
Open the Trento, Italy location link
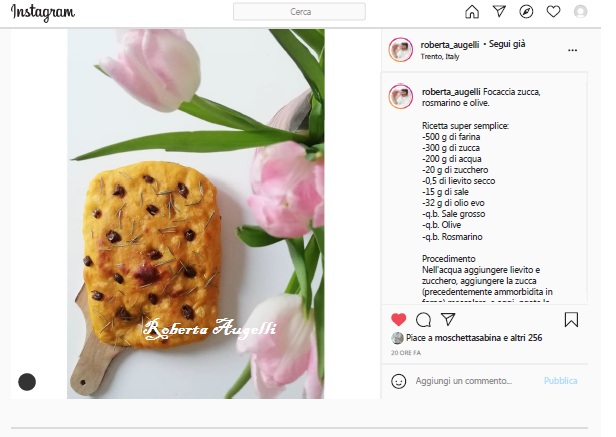coord(440,57)
